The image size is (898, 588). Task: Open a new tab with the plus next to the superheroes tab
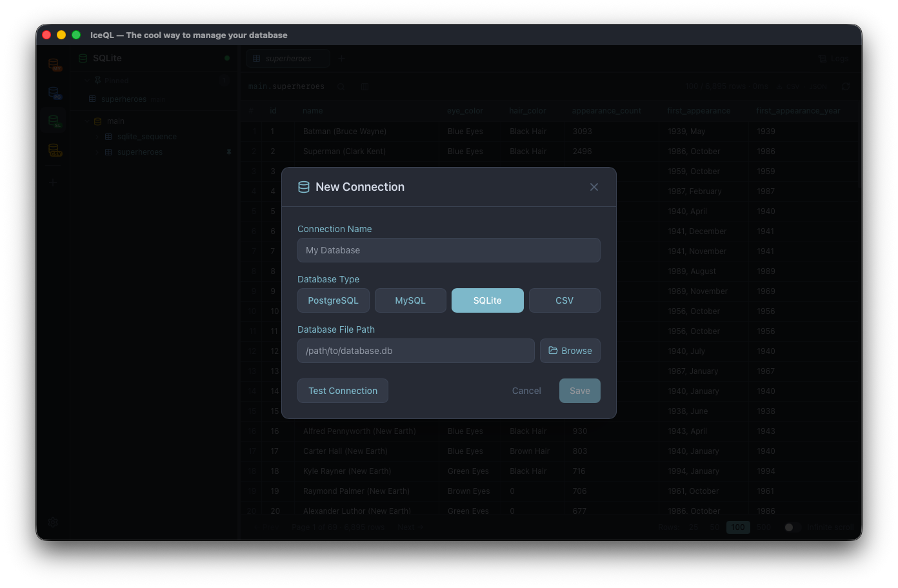[x=342, y=59]
